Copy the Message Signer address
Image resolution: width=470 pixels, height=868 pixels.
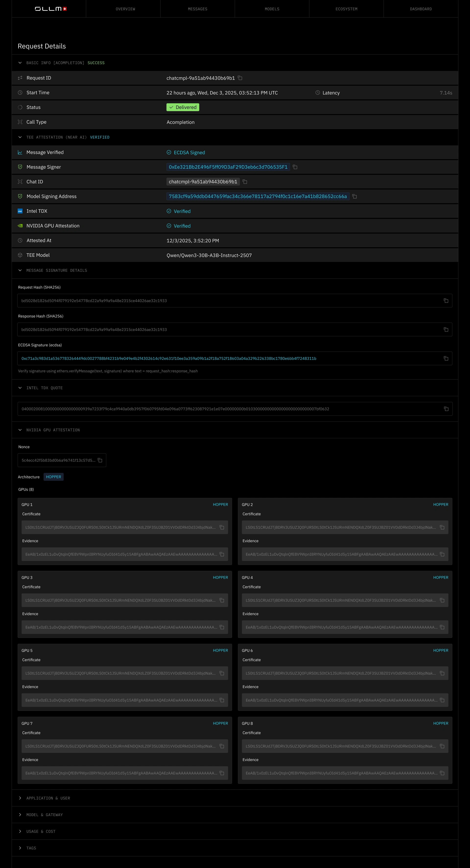coord(295,167)
